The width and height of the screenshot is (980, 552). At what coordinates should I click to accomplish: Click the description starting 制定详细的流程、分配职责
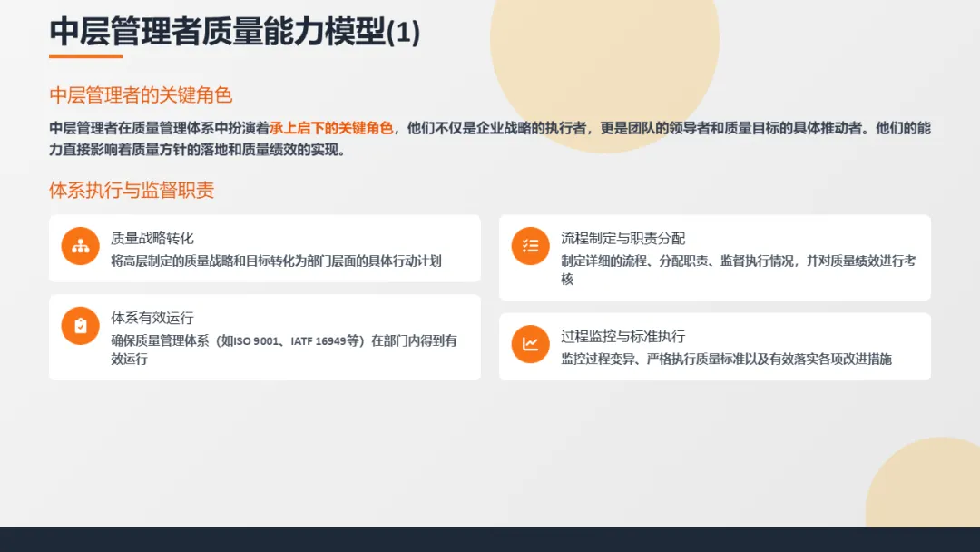[739, 270]
